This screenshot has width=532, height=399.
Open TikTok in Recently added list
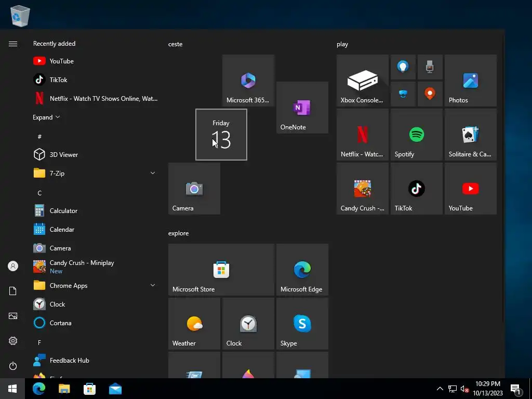point(95,79)
